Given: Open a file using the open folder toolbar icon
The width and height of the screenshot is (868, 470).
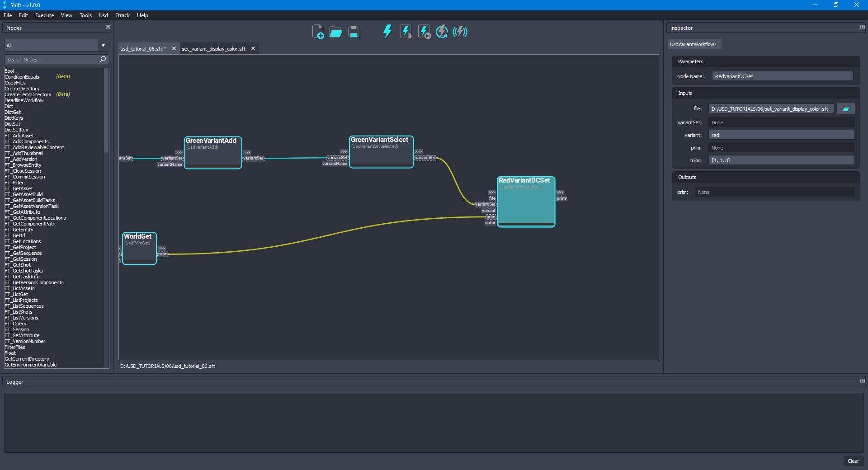Looking at the screenshot, I should (x=335, y=32).
